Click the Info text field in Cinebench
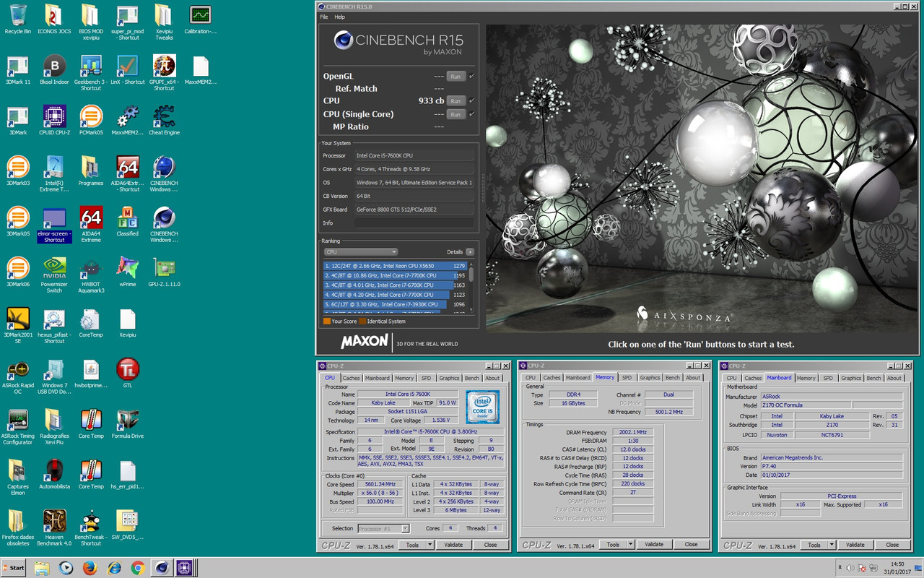 414,223
